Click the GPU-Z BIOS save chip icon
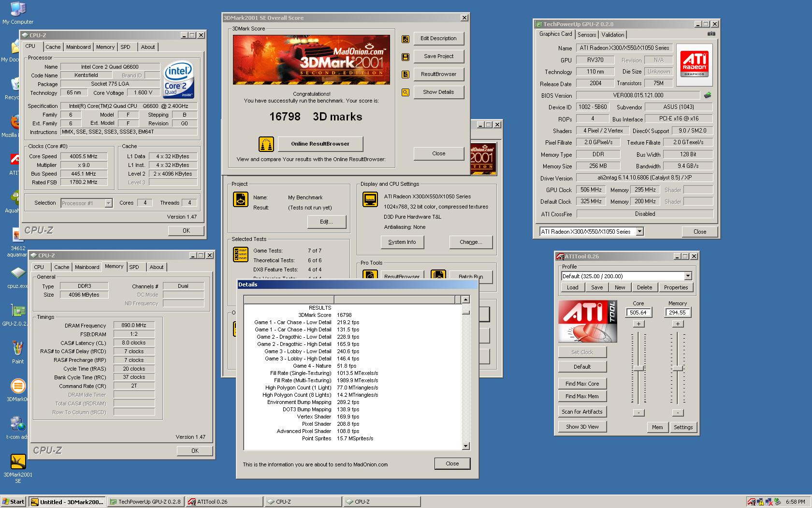 [708, 95]
